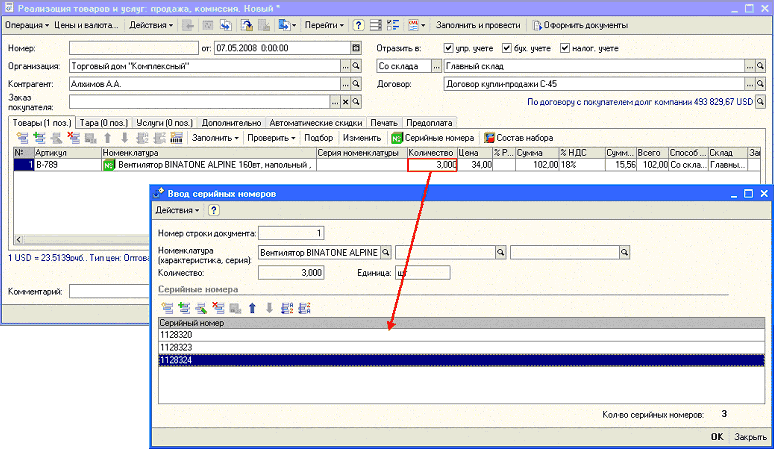
Task: Click the Состав набора toolbar icon
Action: [x=489, y=137]
